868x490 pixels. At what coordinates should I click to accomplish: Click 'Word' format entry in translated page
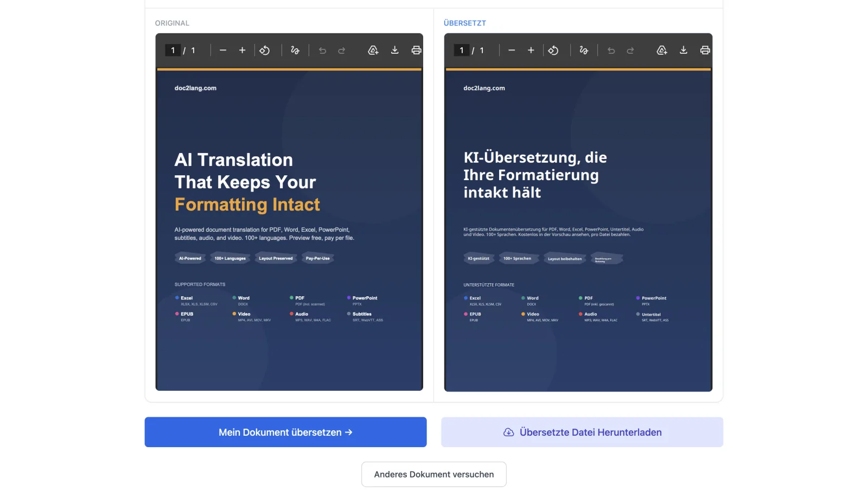[x=530, y=301]
